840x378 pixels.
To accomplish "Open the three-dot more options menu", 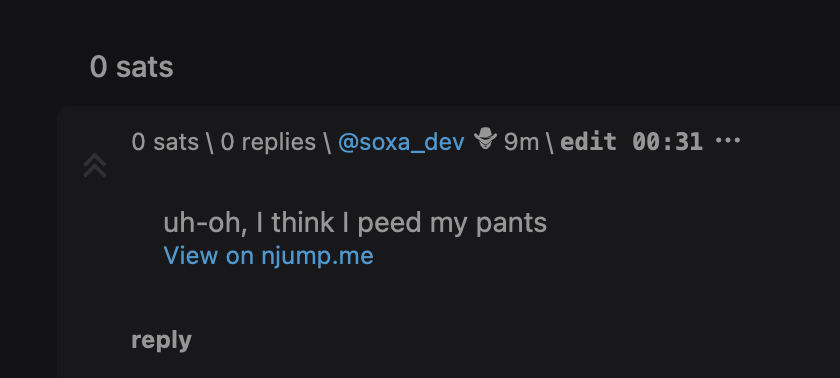I will 728,141.
